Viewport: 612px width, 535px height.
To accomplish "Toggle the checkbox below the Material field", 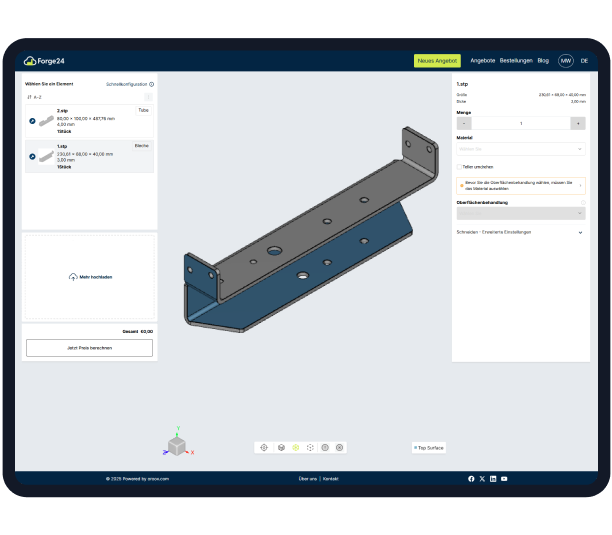I will pyautogui.click(x=459, y=167).
